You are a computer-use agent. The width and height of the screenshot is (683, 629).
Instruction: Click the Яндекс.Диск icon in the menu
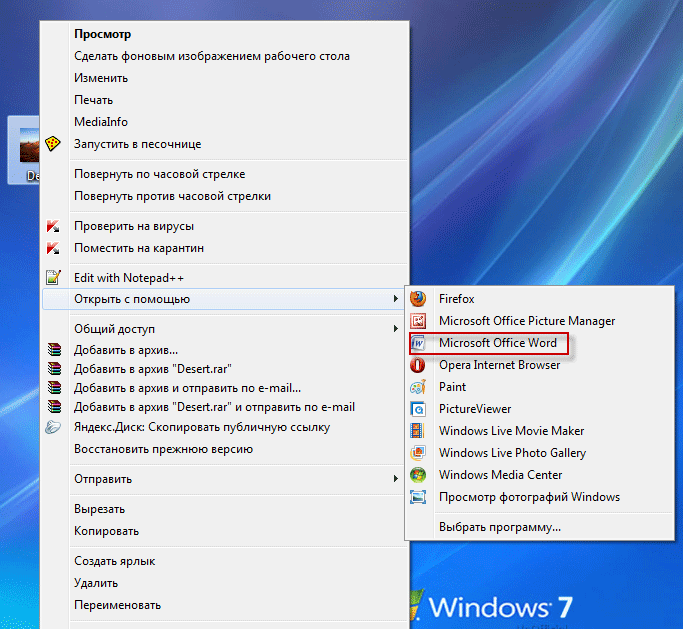tap(53, 427)
